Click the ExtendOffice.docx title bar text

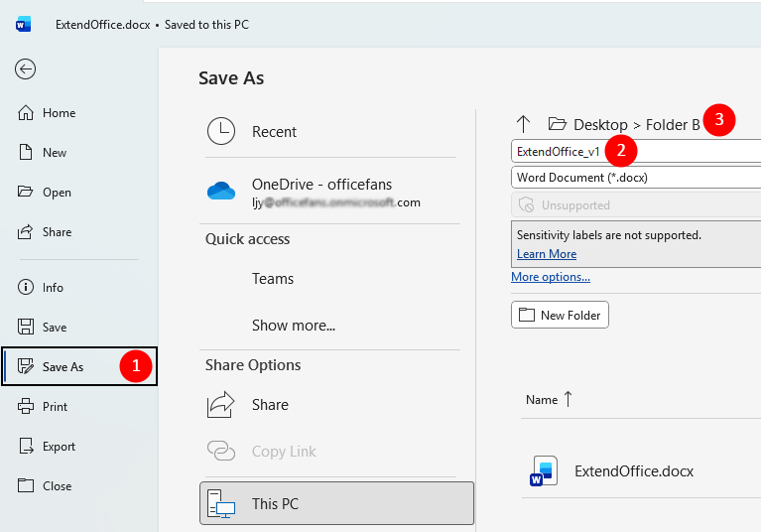(x=103, y=25)
